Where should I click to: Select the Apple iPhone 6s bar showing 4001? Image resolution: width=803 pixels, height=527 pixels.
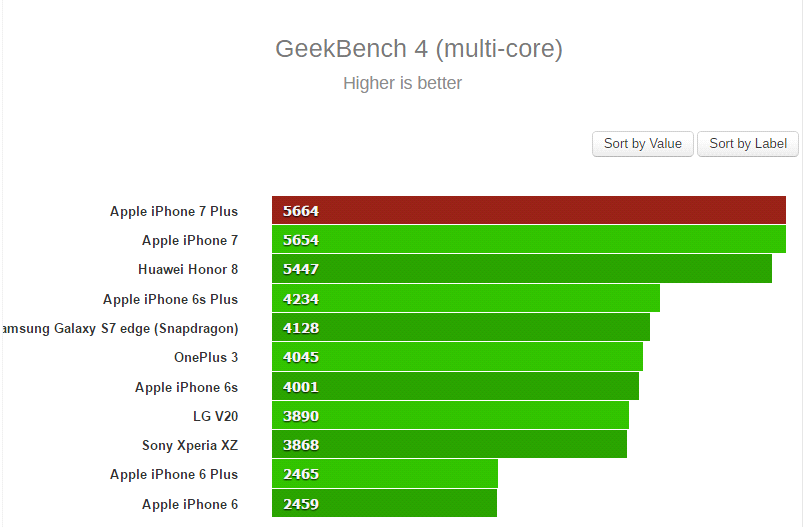455,386
